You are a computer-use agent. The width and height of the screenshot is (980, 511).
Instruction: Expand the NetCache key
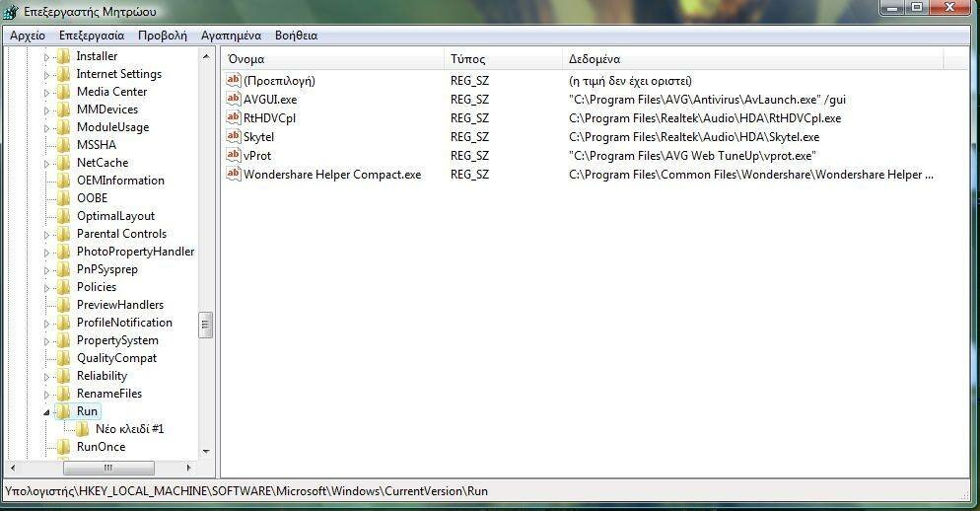[46, 164]
